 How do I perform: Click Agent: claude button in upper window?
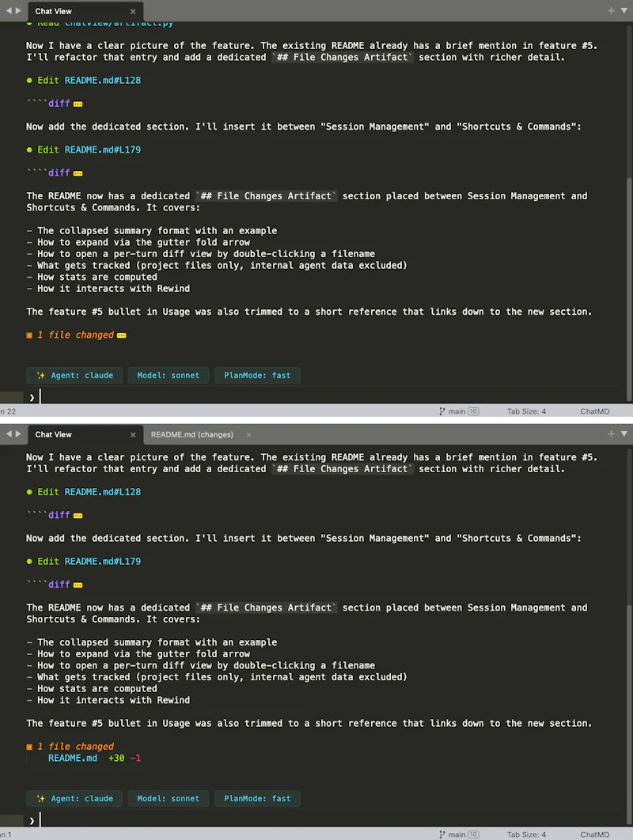(74, 376)
